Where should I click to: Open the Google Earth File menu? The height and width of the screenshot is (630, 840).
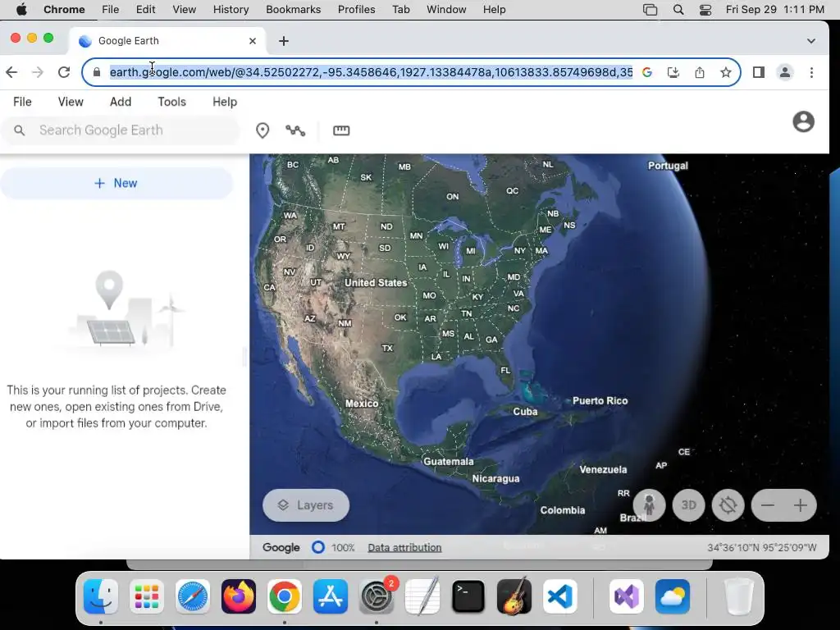pos(22,102)
